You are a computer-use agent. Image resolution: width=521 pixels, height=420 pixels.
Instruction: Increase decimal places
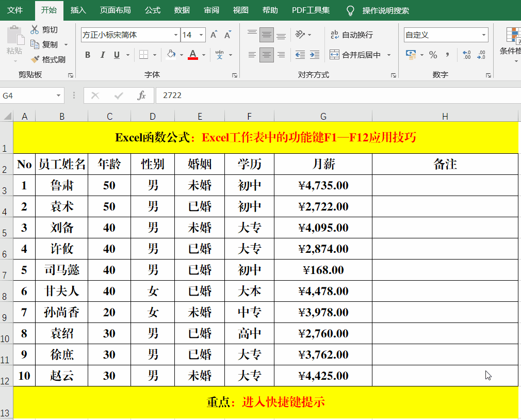click(x=466, y=55)
